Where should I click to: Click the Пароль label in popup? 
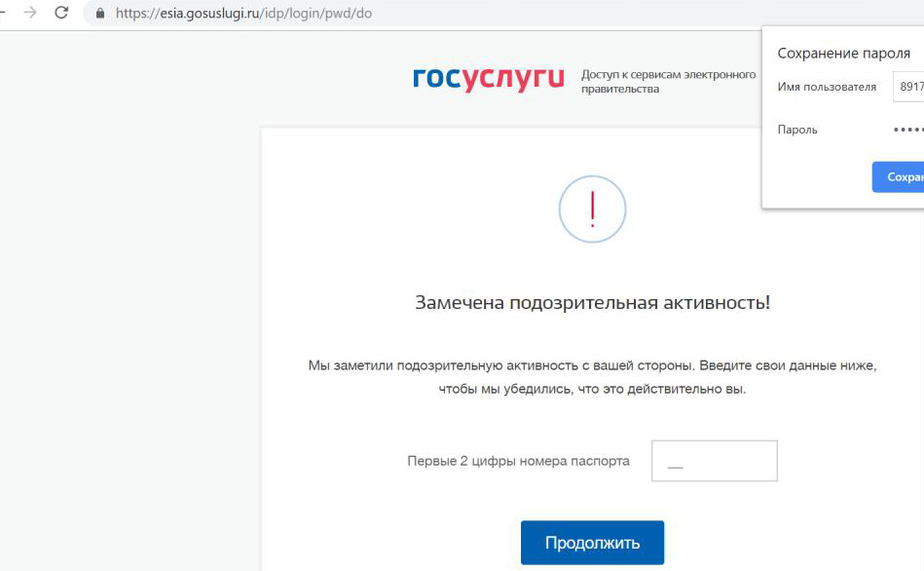tap(797, 130)
